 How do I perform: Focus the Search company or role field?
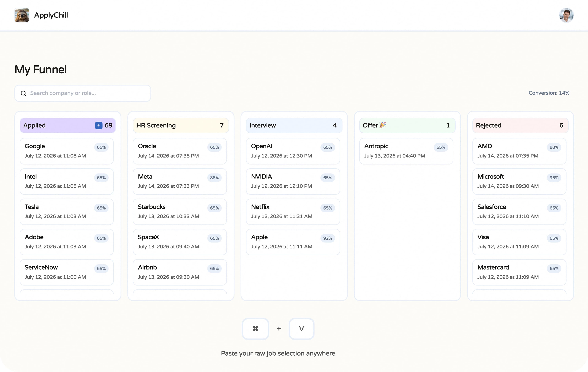(83, 93)
